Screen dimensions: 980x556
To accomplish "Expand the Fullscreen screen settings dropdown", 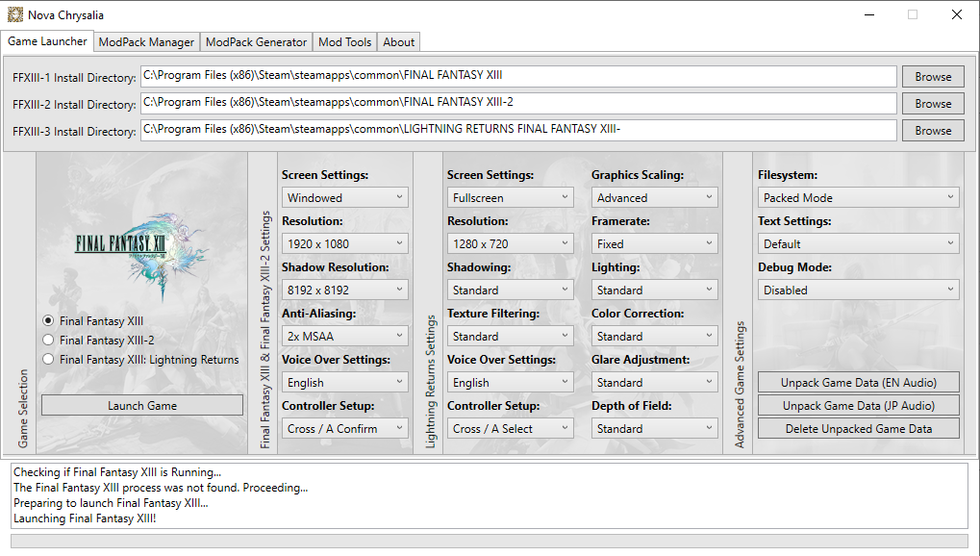I will point(510,197).
